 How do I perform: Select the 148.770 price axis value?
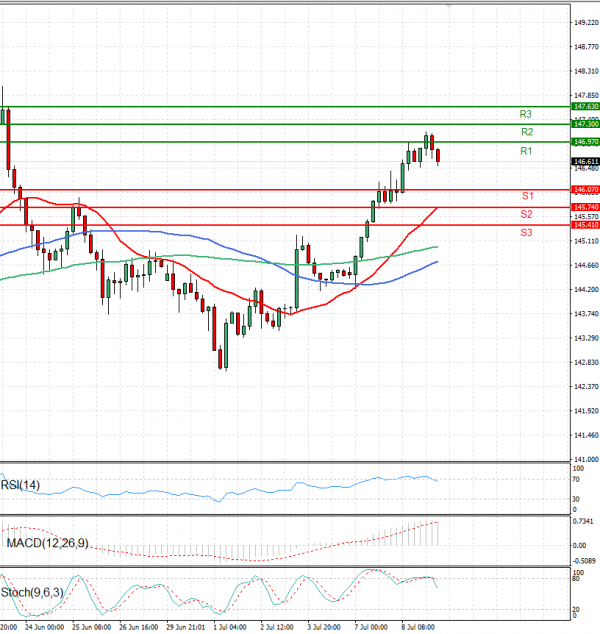[x=586, y=47]
